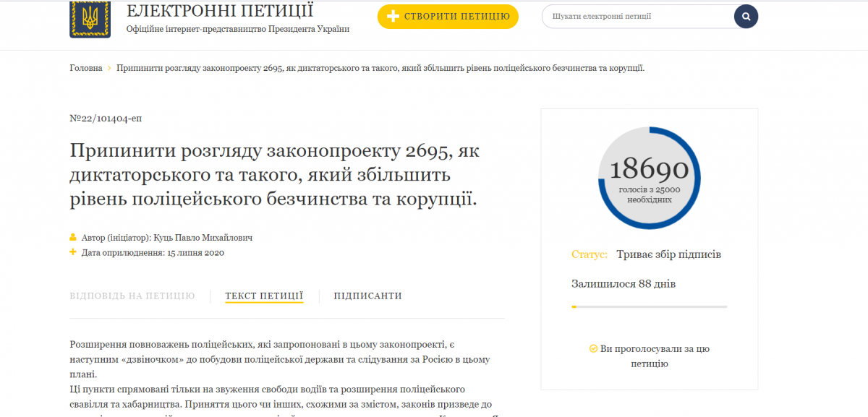Click the 18690 votes progress circle
The height and width of the screenshot is (417, 868).
[x=649, y=178]
